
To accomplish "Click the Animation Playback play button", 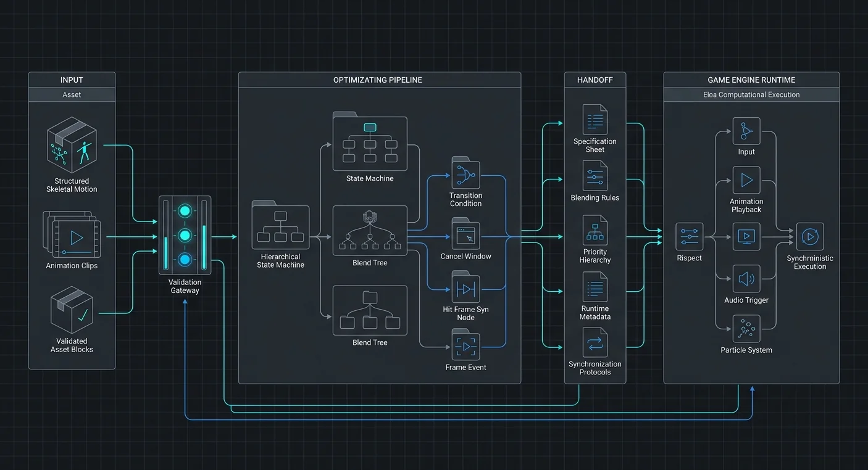I will tap(746, 180).
